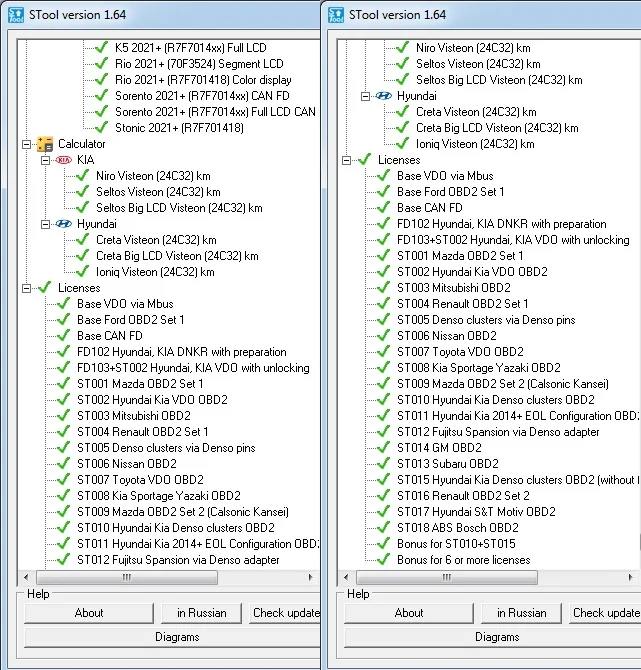Select 'Sorento 2021+ (R7F7014xx) Full LCD CAN' row

tap(215, 112)
